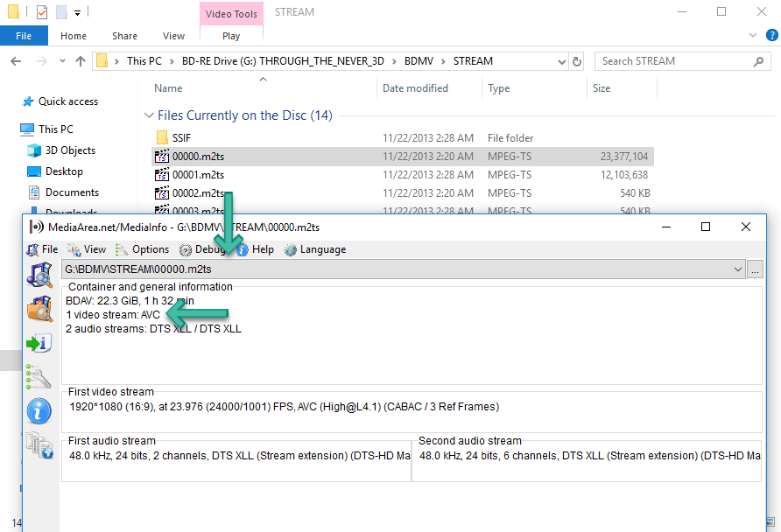The height and width of the screenshot is (532, 781).
Task: Click the file icon of 00000.m2ts
Action: click(x=162, y=157)
